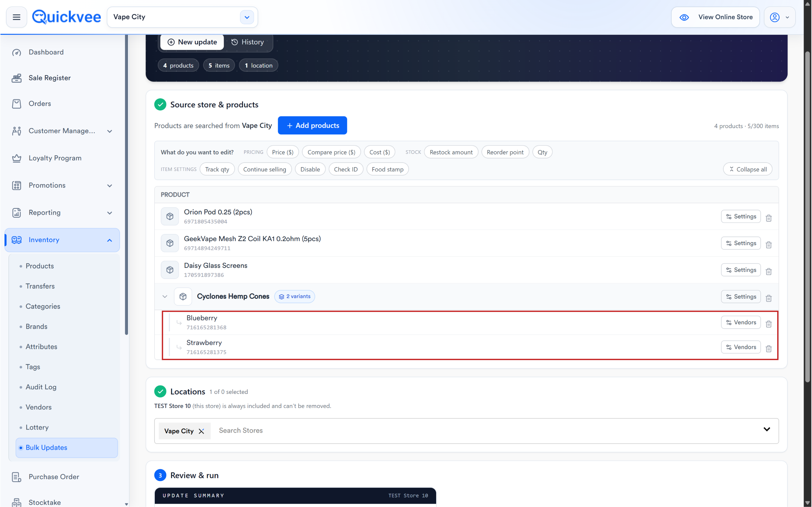Open Transfers under Inventory
812x507 pixels.
pos(40,286)
